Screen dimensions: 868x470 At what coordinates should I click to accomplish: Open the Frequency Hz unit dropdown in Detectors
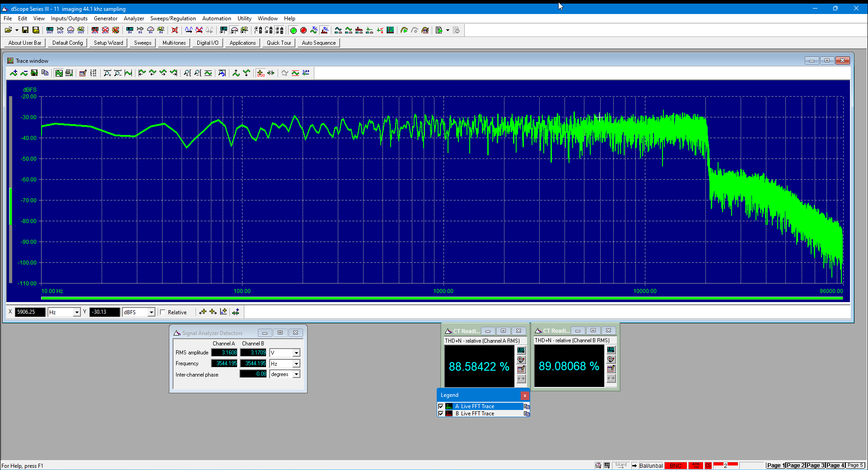tap(296, 364)
